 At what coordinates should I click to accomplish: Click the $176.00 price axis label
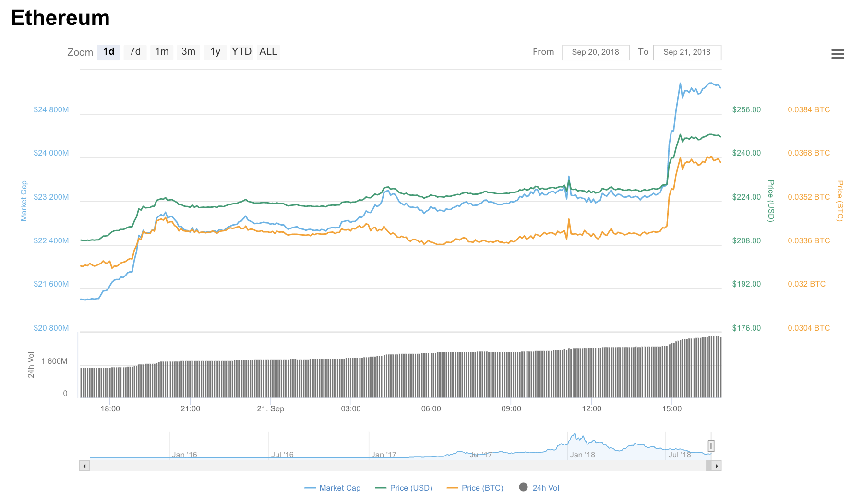[746, 328]
